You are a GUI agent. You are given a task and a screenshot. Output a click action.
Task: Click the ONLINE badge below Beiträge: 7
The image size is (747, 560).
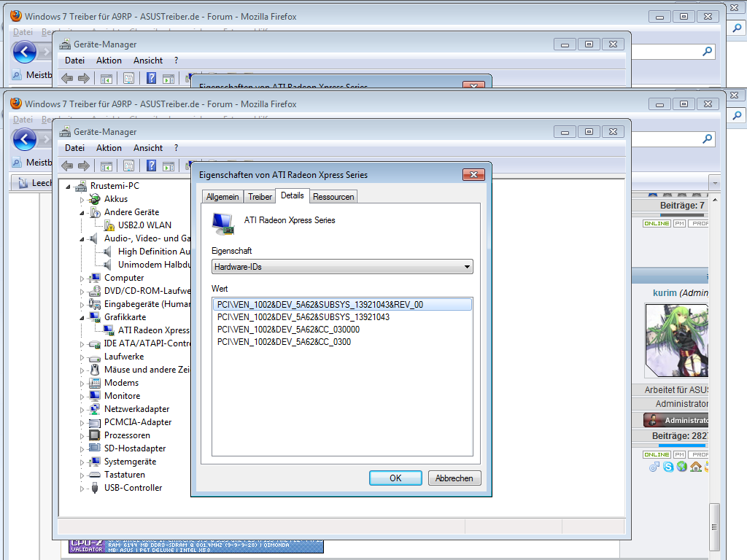[657, 223]
